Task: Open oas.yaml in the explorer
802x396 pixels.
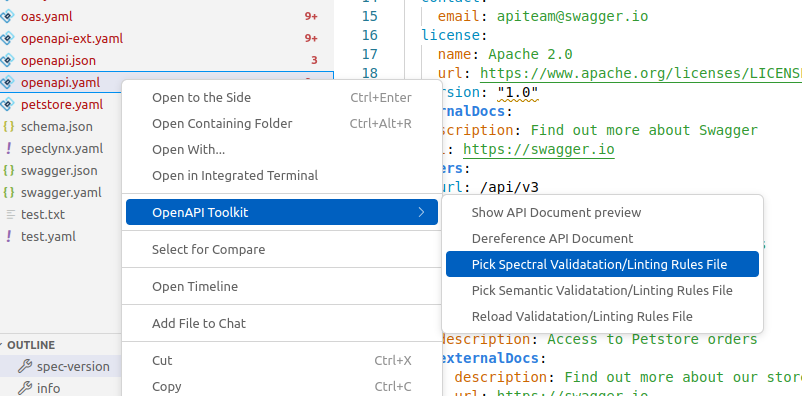Action: click(x=47, y=17)
